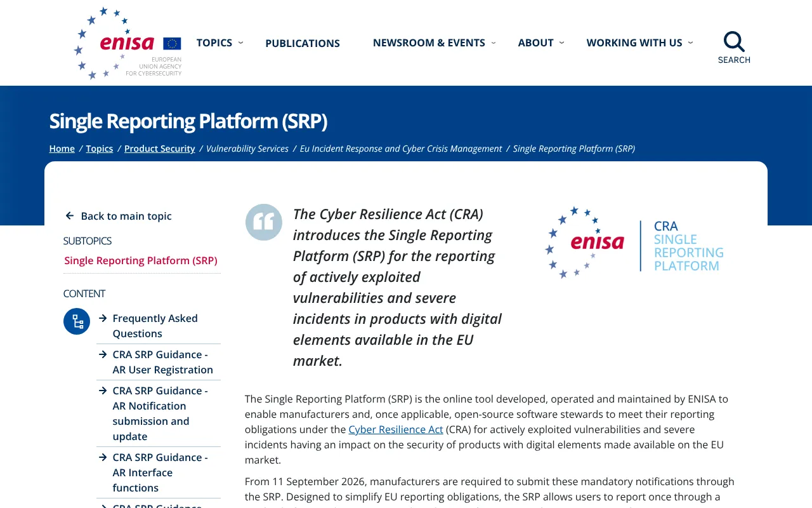Open the search magnifier icon
Screen dimensions: 812x508
(734, 43)
